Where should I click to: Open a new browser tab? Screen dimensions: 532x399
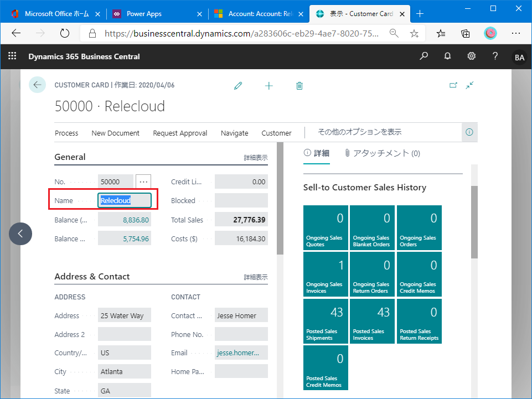420,14
